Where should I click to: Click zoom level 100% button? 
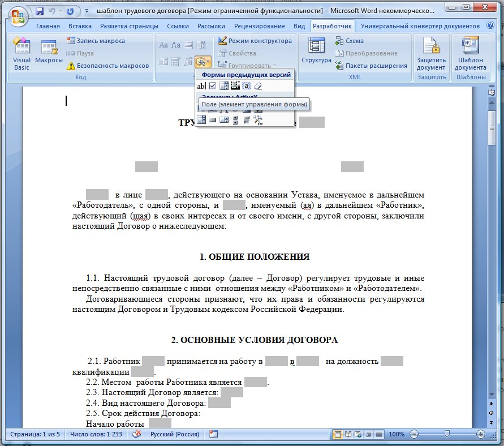397,435
